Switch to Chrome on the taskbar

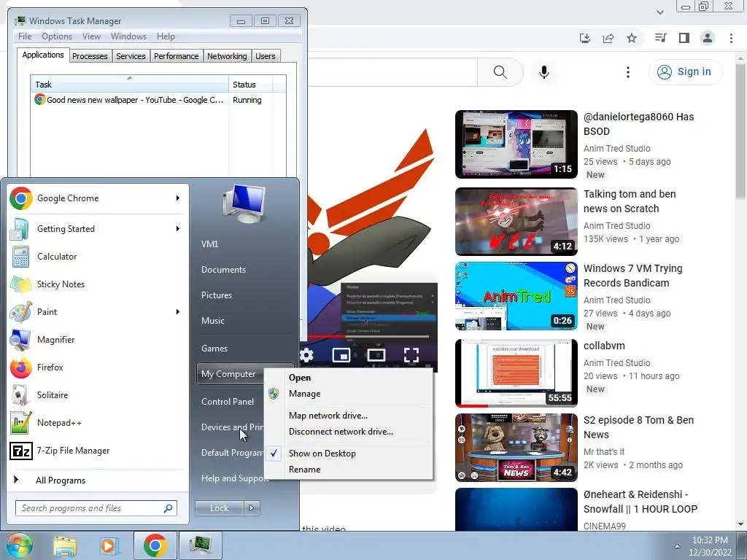tap(155, 545)
